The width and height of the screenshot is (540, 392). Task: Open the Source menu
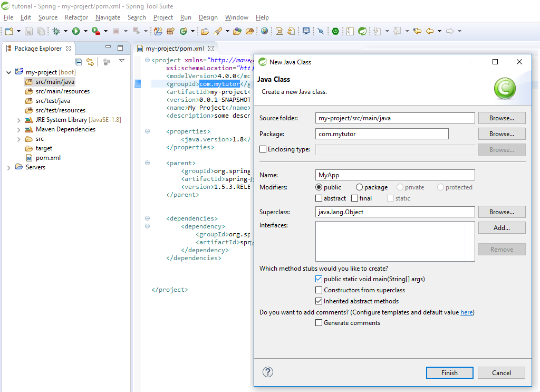(x=48, y=17)
